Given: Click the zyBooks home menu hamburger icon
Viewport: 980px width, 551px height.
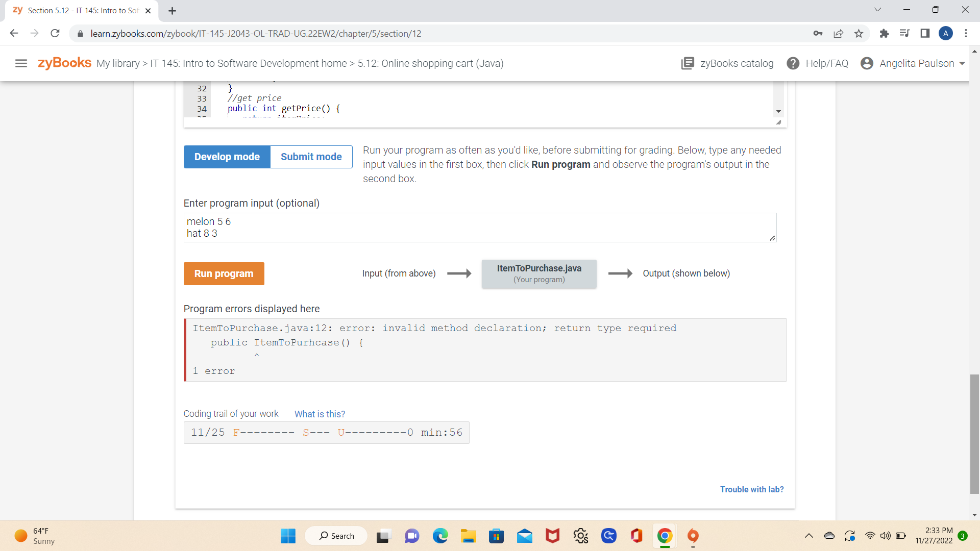Looking at the screenshot, I should click(x=20, y=63).
